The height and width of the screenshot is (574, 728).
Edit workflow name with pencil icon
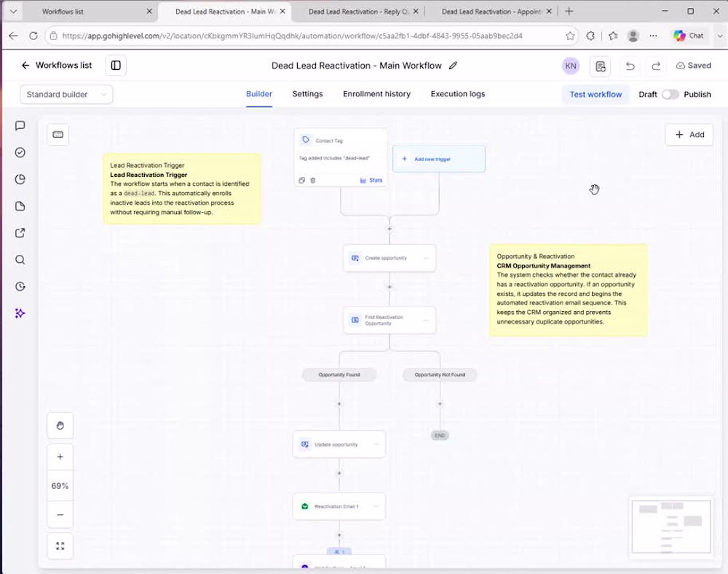click(x=453, y=66)
